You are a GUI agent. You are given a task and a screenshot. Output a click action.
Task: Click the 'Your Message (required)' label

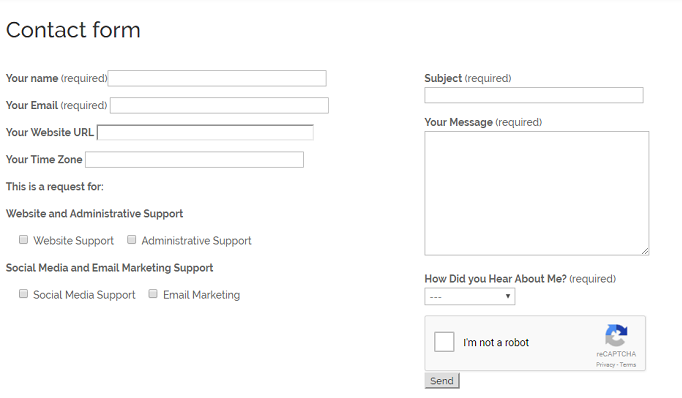pos(483,122)
